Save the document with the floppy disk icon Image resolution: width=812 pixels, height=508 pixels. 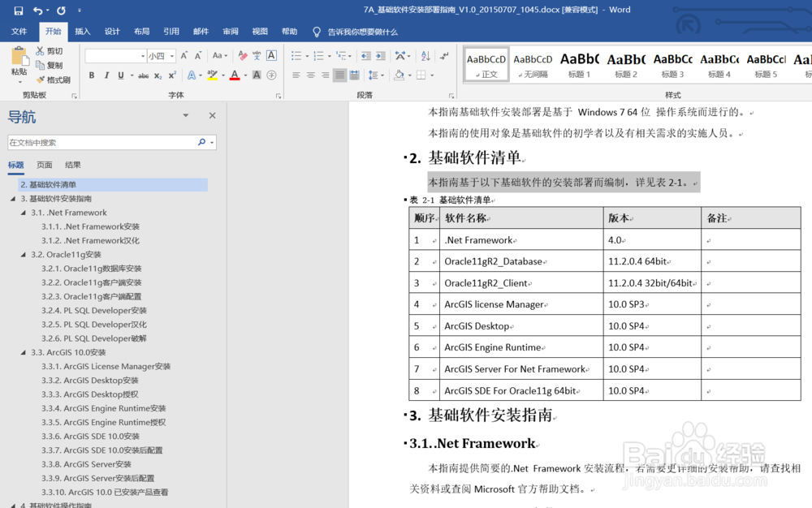click(18, 11)
